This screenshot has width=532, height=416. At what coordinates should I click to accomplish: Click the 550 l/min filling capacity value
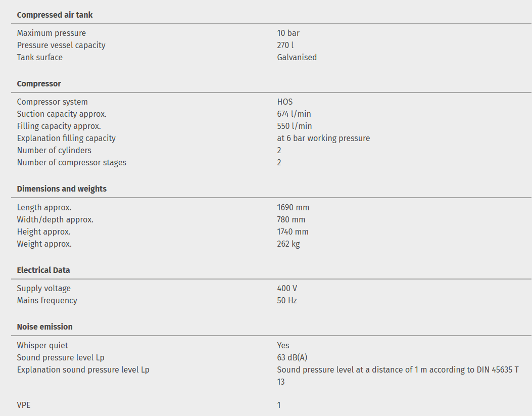(x=294, y=126)
